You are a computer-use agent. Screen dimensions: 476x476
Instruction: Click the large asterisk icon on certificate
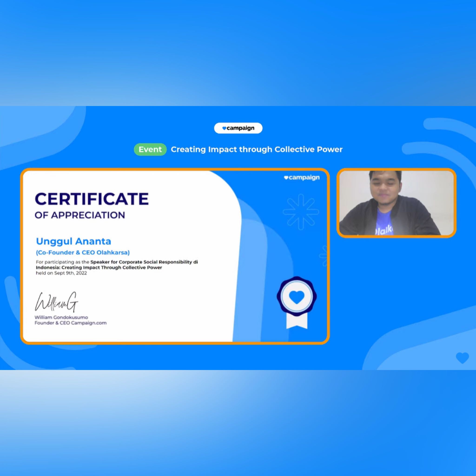click(301, 212)
